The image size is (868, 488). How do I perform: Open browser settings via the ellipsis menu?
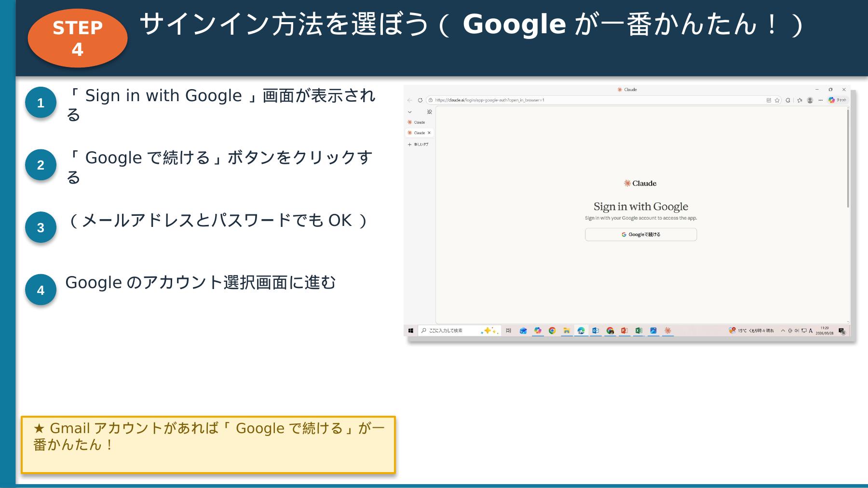point(820,100)
